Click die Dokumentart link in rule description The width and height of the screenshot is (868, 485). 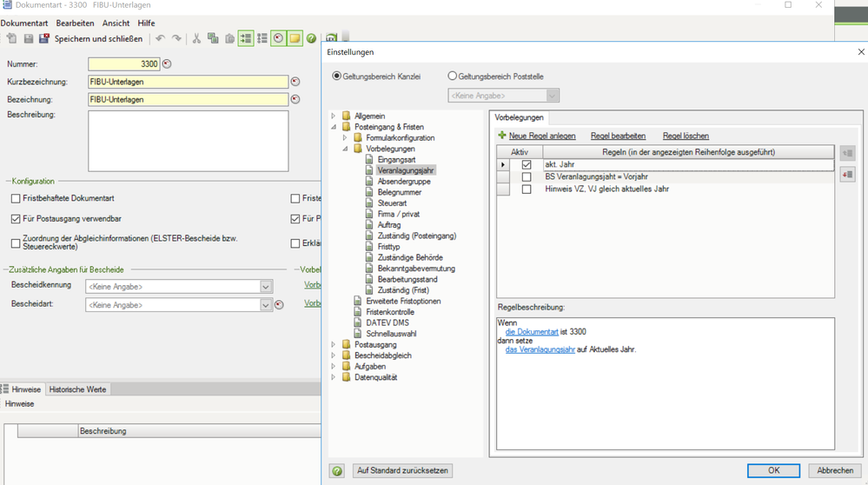point(532,332)
